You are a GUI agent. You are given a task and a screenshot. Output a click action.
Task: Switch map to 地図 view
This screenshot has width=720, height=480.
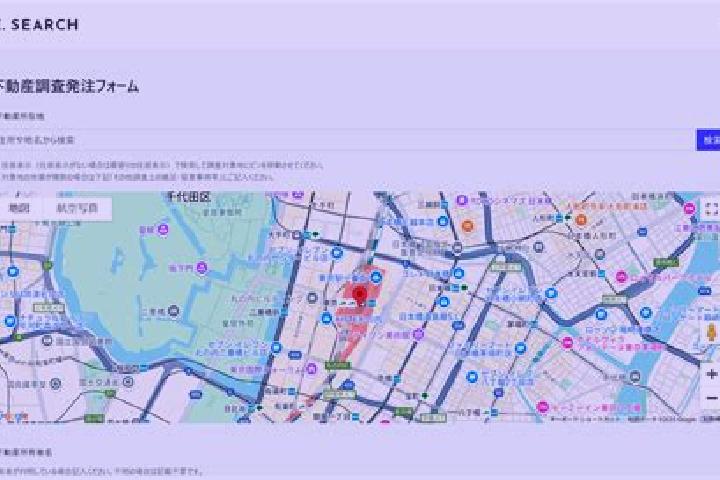point(20,209)
